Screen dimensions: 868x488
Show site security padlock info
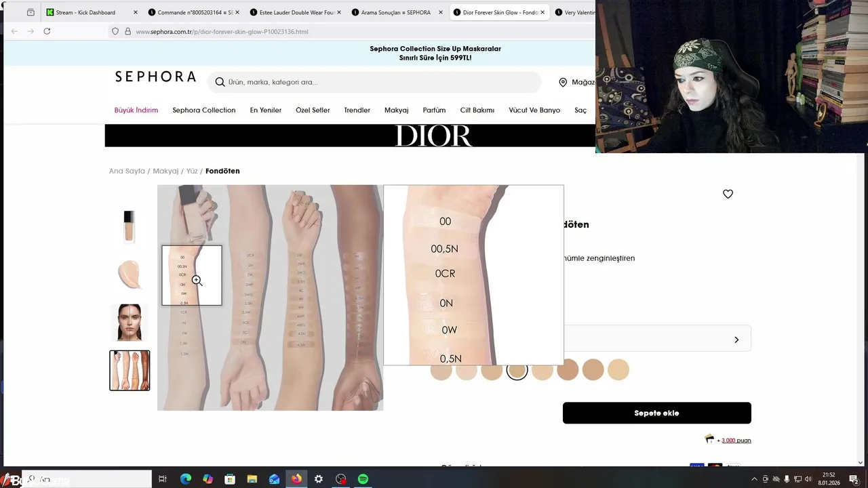tap(127, 31)
